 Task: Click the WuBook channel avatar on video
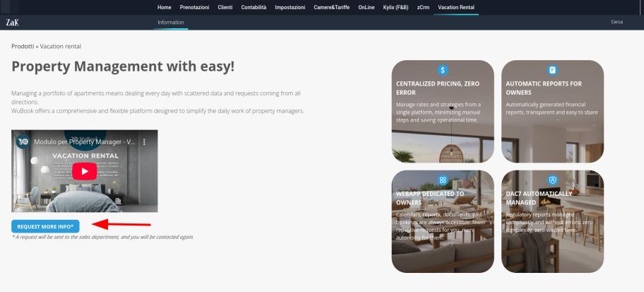[23, 142]
